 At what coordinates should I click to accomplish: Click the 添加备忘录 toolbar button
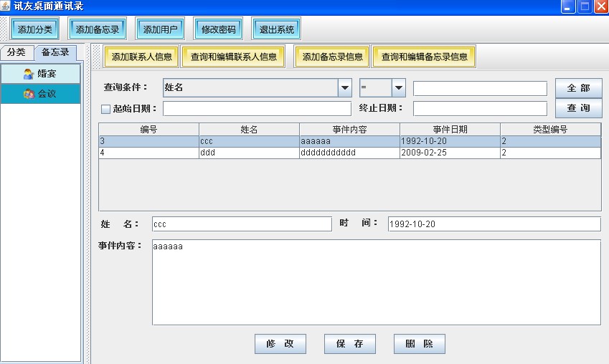coord(97,29)
